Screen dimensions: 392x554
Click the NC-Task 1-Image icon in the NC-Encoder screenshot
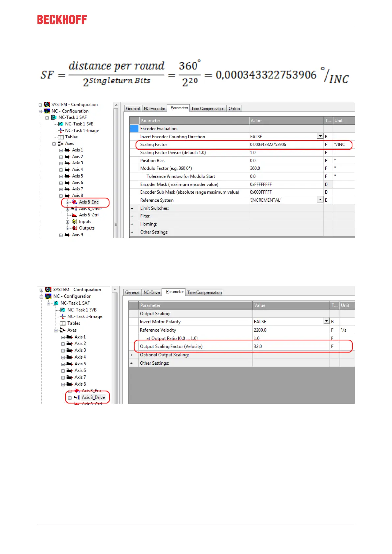point(61,131)
